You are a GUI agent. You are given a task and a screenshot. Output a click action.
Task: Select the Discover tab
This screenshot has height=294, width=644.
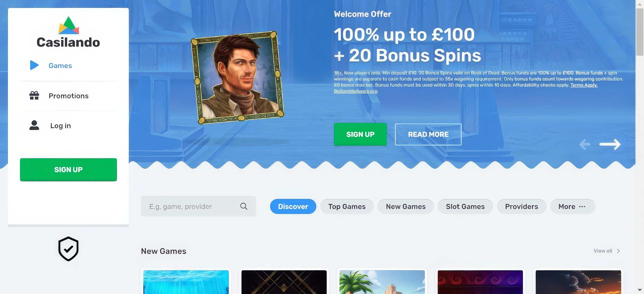pos(293,206)
